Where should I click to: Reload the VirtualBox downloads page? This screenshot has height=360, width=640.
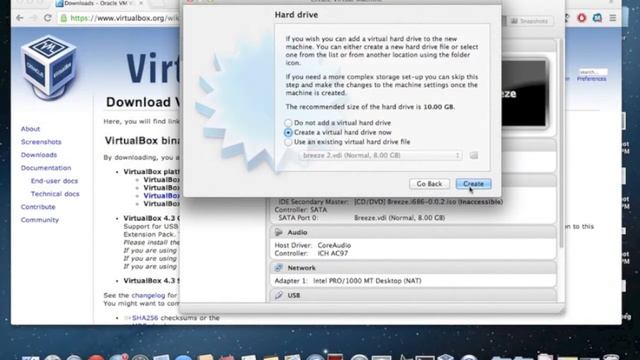(48, 18)
